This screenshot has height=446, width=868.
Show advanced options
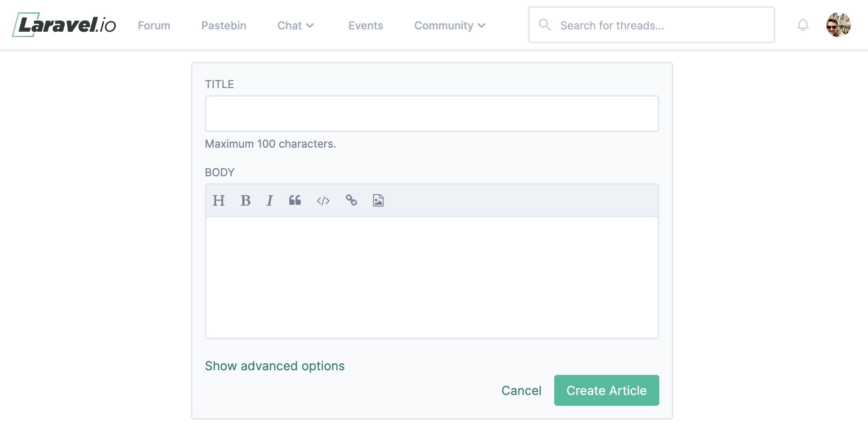pos(274,366)
